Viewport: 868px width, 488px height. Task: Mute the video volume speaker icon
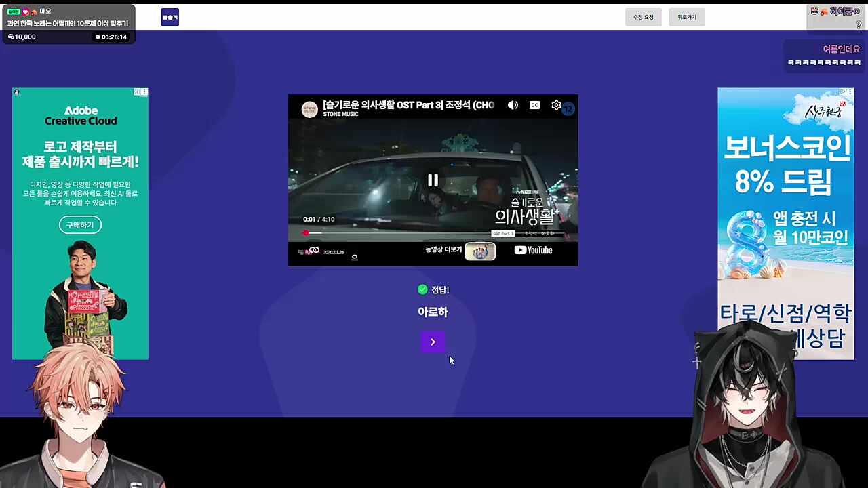tap(513, 105)
